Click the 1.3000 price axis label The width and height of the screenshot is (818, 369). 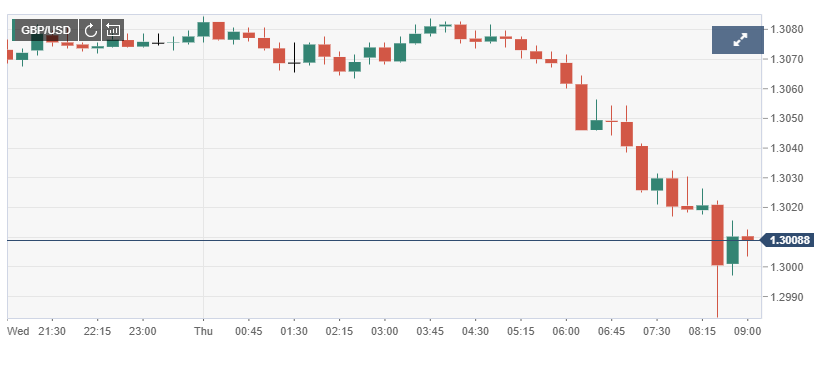pyautogui.click(x=785, y=267)
